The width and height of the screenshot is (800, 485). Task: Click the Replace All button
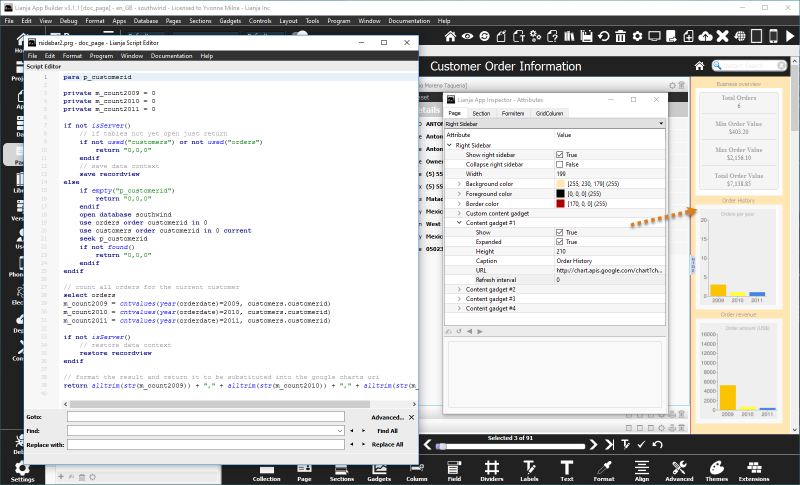pos(387,443)
